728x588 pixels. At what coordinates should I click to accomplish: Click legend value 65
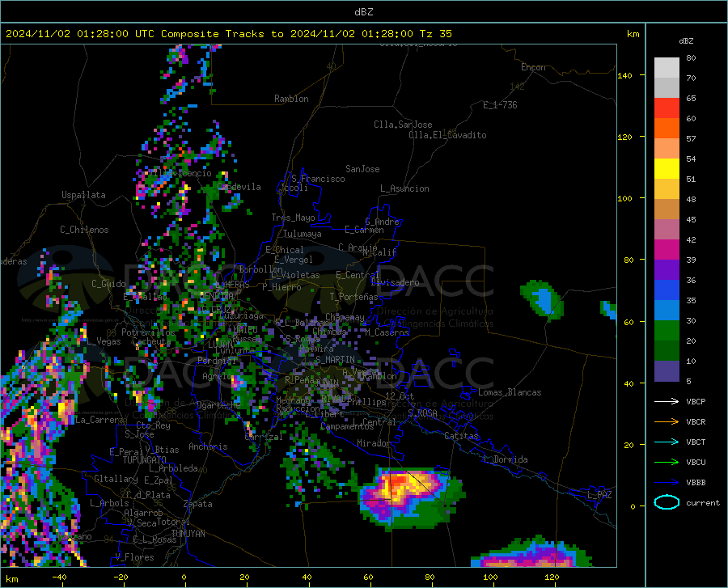coord(691,99)
